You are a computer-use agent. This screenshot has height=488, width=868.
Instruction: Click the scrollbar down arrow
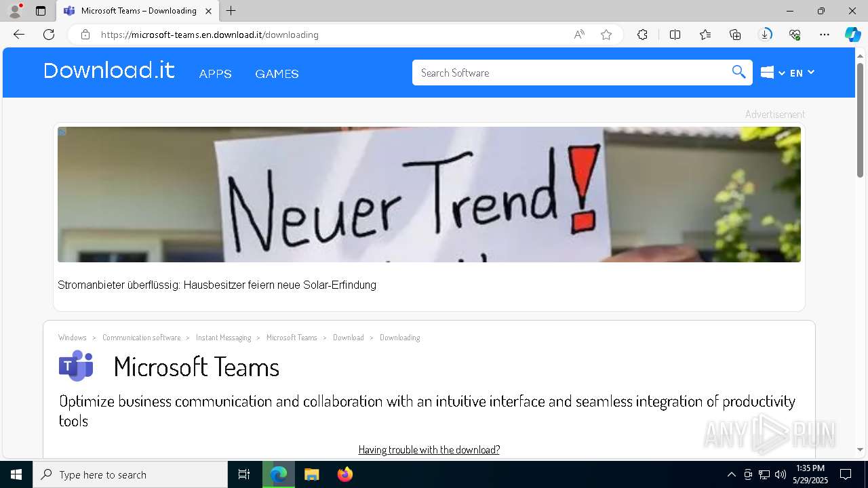pos(861,449)
